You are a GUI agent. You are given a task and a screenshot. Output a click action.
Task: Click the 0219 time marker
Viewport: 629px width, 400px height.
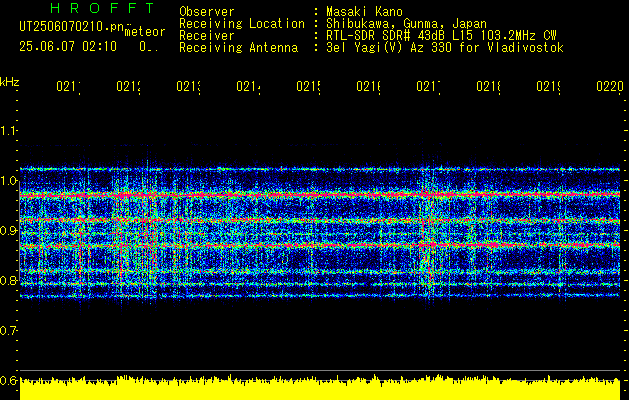coord(548,86)
